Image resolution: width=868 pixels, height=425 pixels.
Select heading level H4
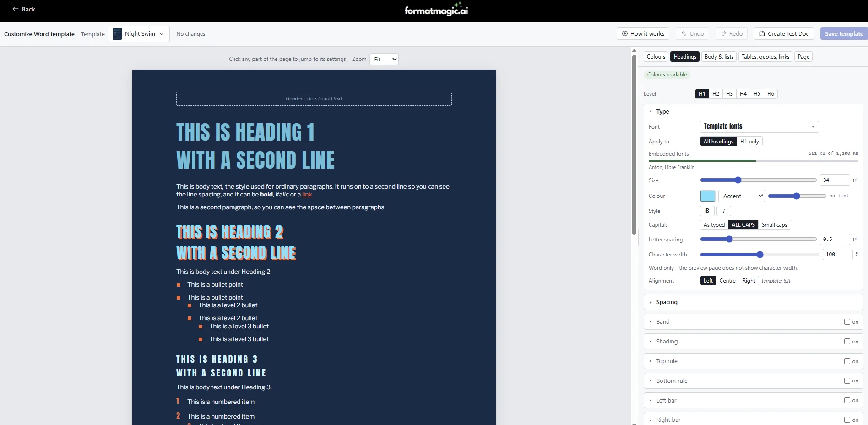click(743, 94)
